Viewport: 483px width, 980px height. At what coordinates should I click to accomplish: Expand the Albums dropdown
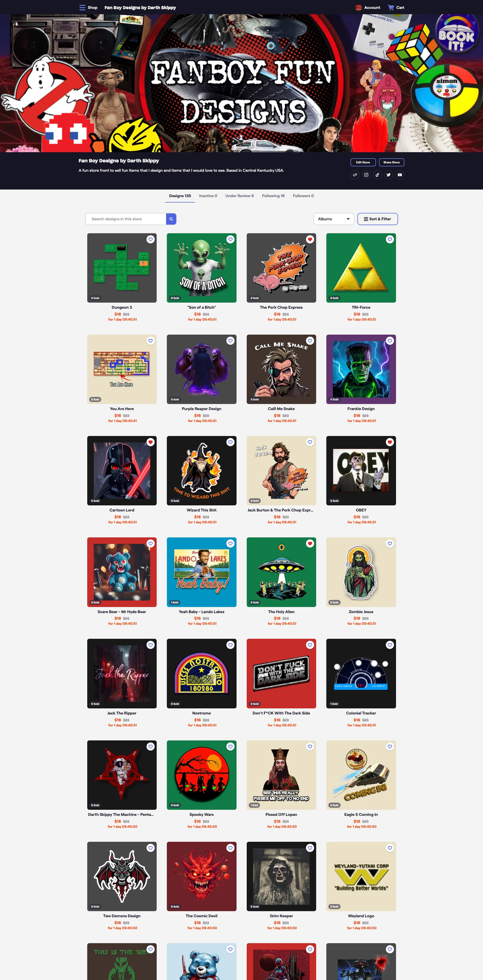coord(334,219)
